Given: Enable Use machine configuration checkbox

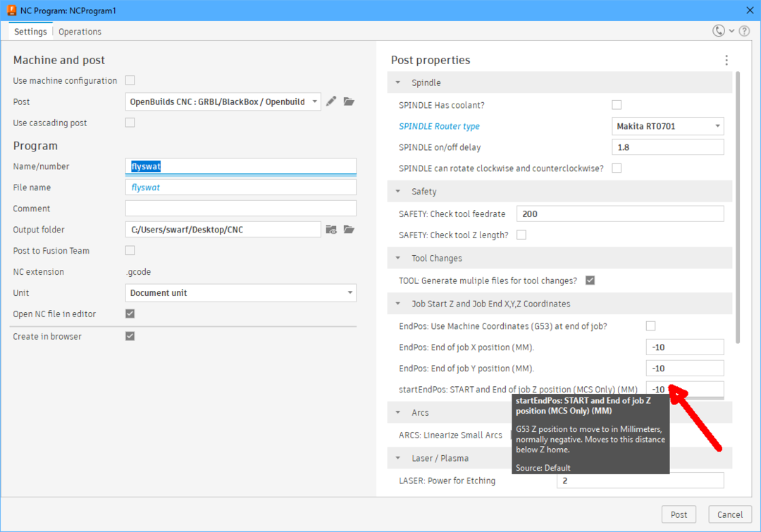Looking at the screenshot, I should pyautogui.click(x=130, y=80).
